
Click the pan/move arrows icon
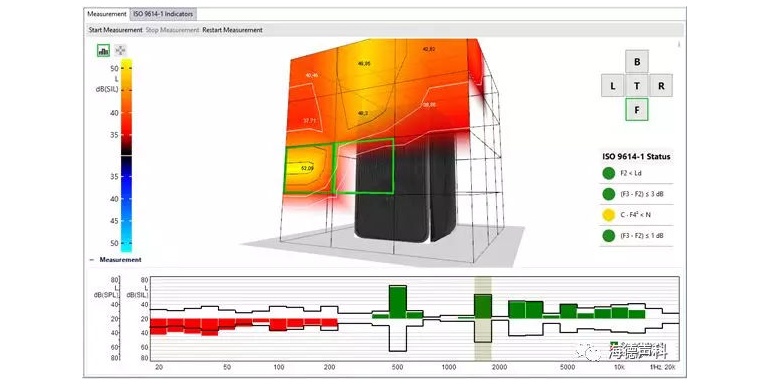pos(120,50)
